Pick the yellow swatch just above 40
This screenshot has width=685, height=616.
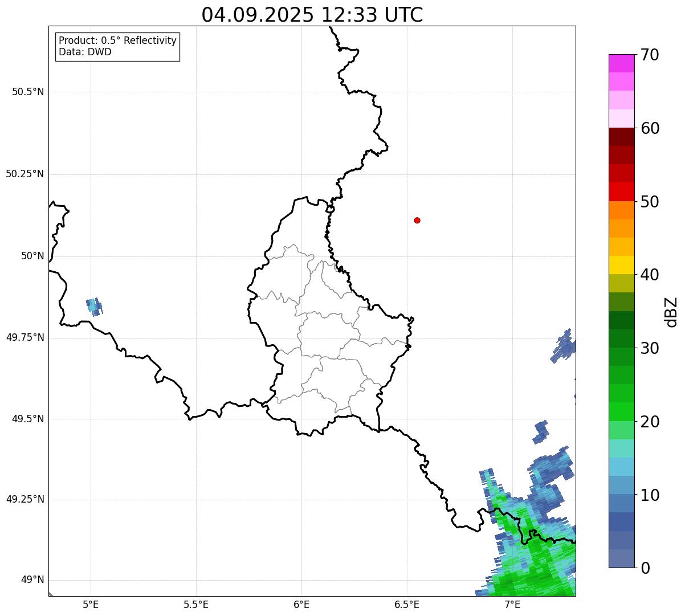pos(621,265)
